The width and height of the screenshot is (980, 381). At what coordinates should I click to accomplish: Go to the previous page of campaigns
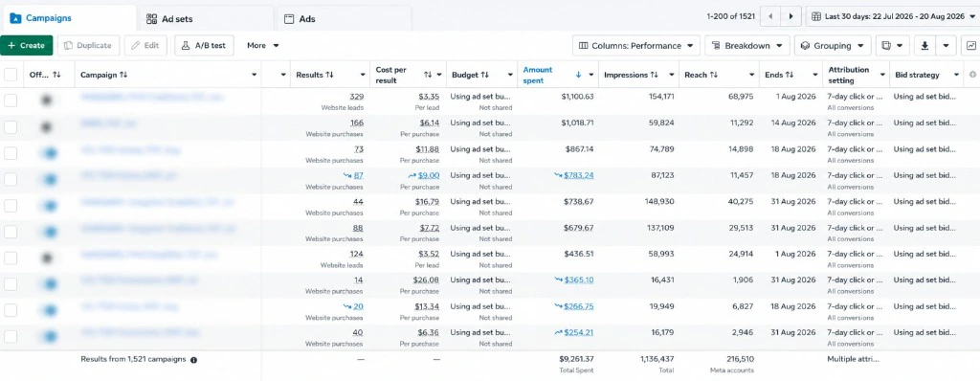pos(770,16)
